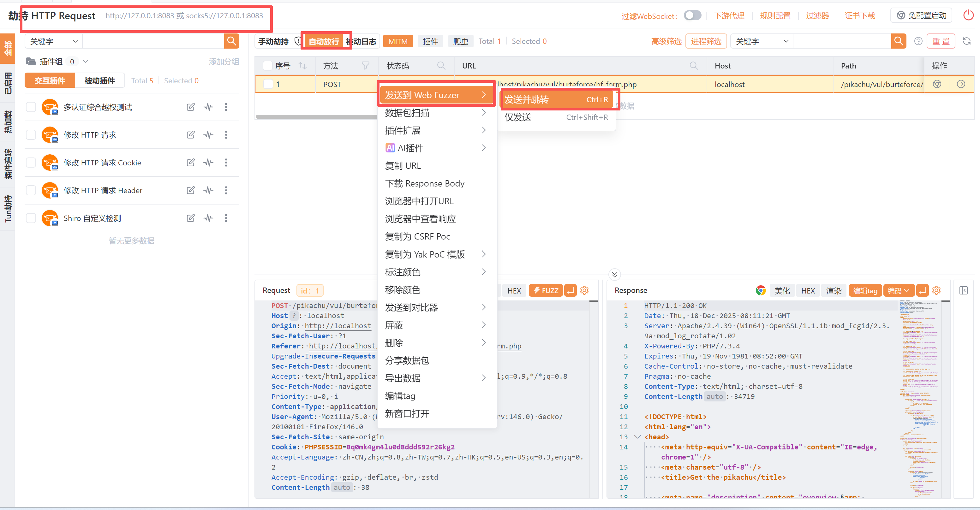This screenshot has height=510, width=980.
Task: Click the orange search icon beside keyword field
Action: (231, 41)
